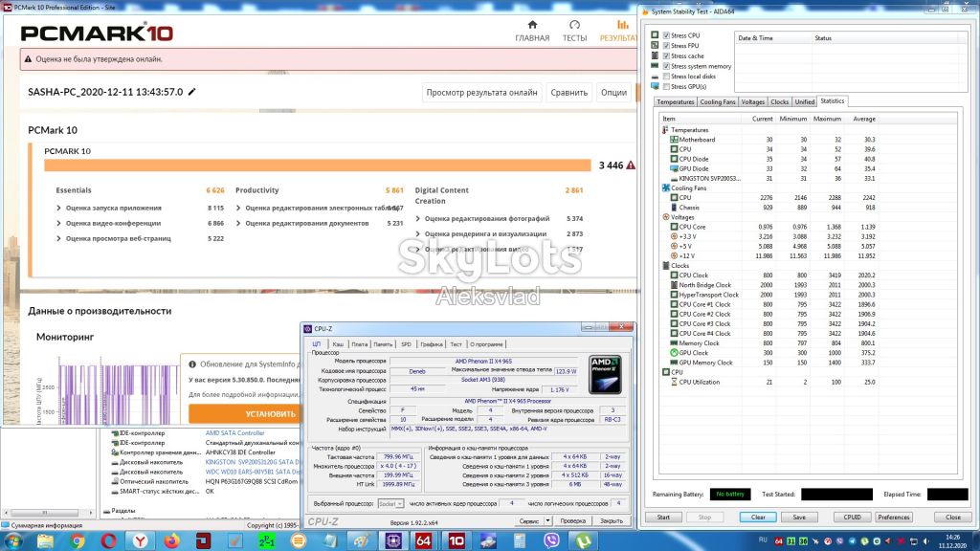Toggle the Stress FPU checkbox

pyautogui.click(x=666, y=46)
